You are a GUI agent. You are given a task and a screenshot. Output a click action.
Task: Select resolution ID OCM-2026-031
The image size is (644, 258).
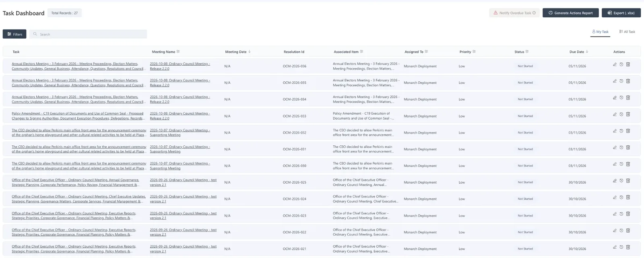click(x=294, y=149)
